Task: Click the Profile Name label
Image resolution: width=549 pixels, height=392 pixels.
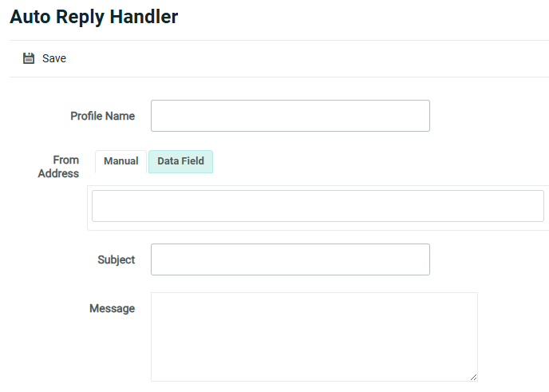Action: point(102,116)
